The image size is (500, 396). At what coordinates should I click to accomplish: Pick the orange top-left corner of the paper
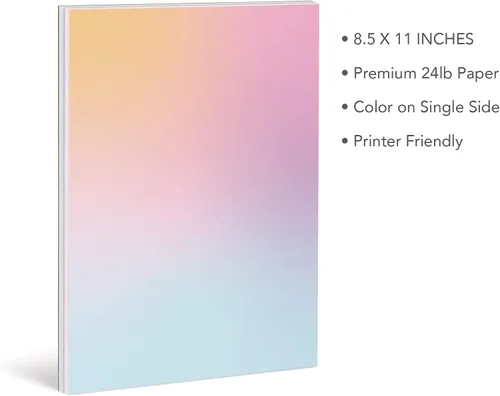point(87,27)
